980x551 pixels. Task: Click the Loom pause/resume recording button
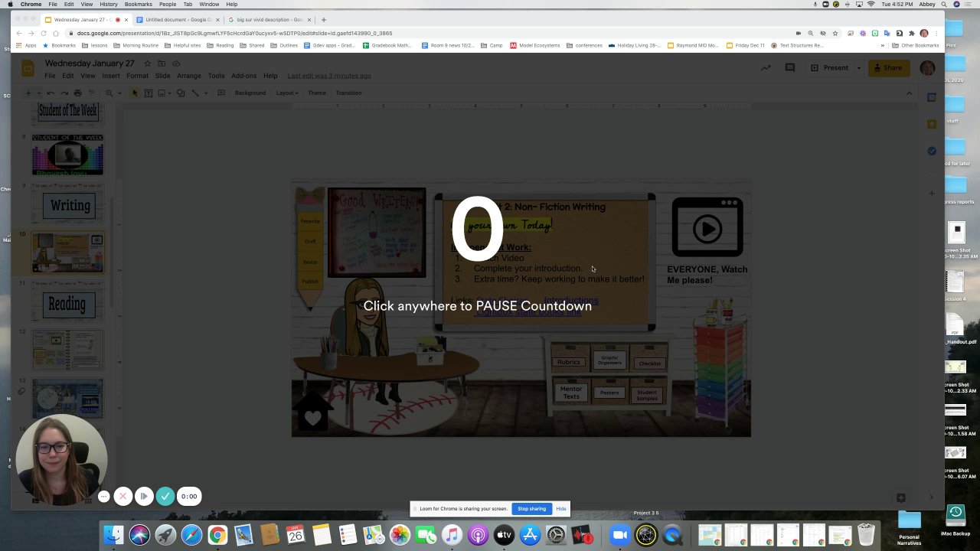[x=144, y=496]
